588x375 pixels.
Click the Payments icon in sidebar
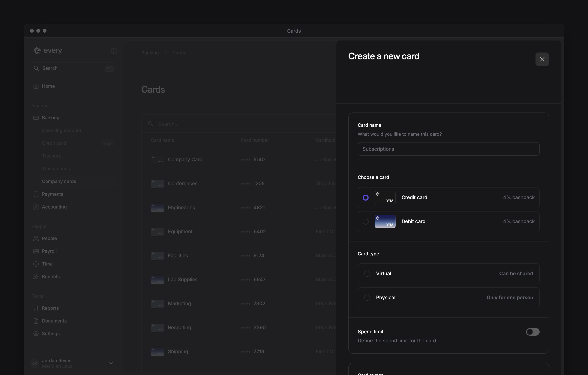pyautogui.click(x=36, y=194)
